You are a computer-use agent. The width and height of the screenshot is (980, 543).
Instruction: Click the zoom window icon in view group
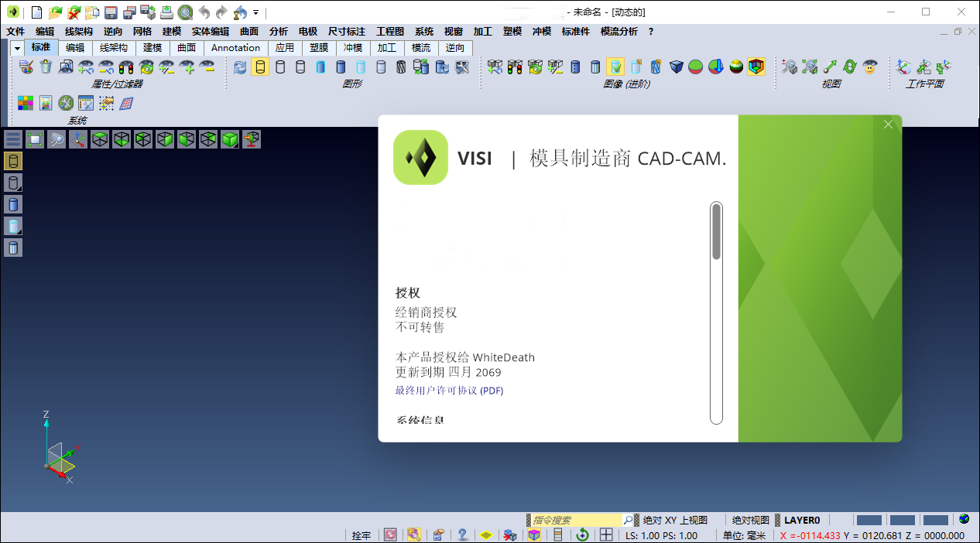(789, 67)
